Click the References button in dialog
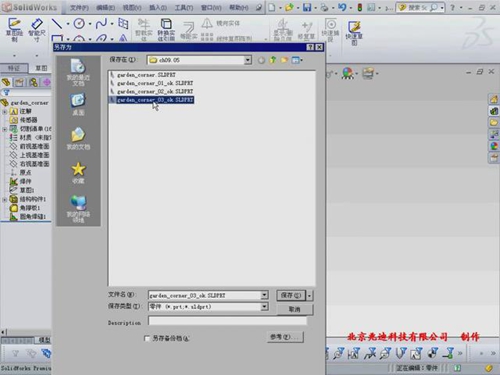 pyautogui.click(x=285, y=337)
